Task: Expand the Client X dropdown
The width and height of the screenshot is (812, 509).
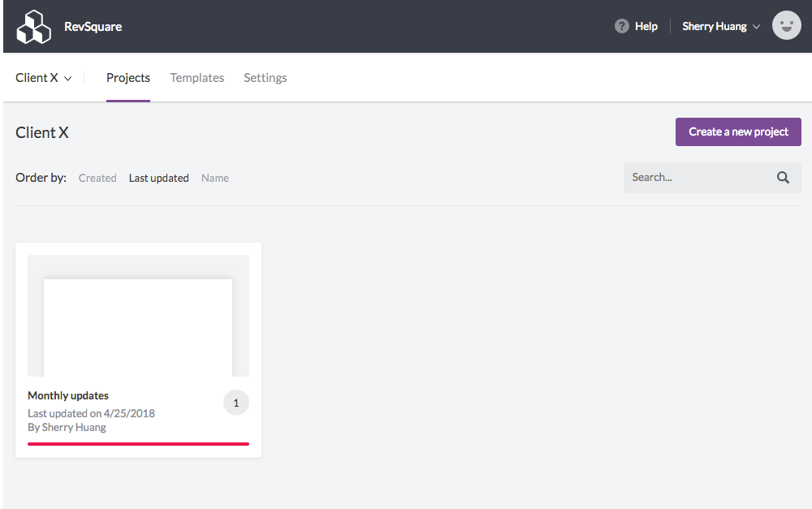Action: pyautogui.click(x=44, y=77)
